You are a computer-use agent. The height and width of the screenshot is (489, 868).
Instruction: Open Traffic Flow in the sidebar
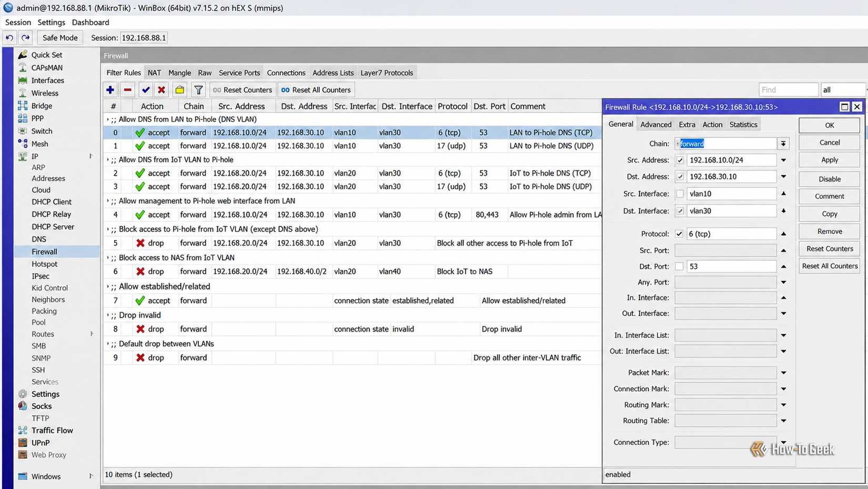coord(52,430)
